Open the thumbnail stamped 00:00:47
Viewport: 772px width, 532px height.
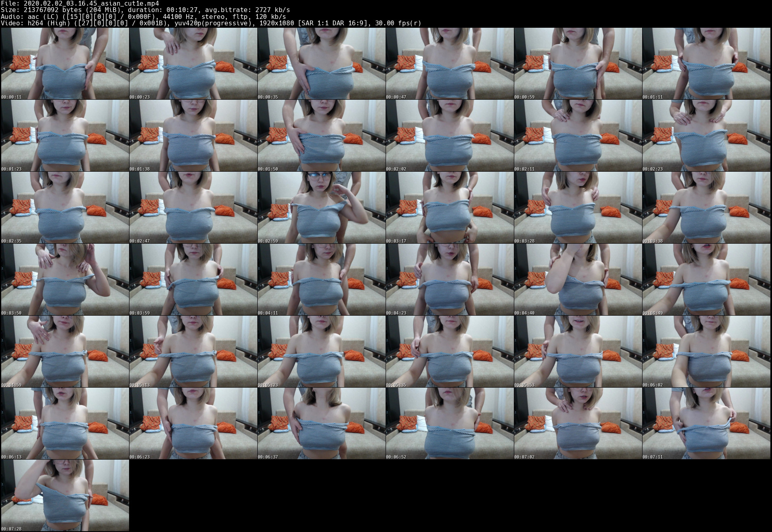pos(450,64)
